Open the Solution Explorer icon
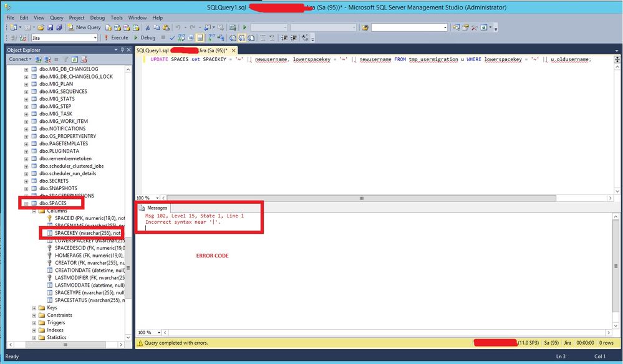The width and height of the screenshot is (623, 364). [456, 27]
